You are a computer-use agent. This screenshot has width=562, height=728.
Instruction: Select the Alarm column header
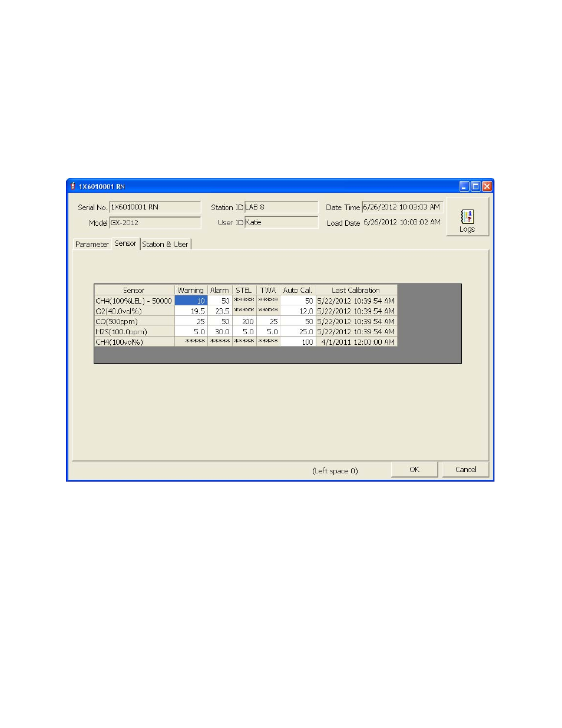click(220, 290)
